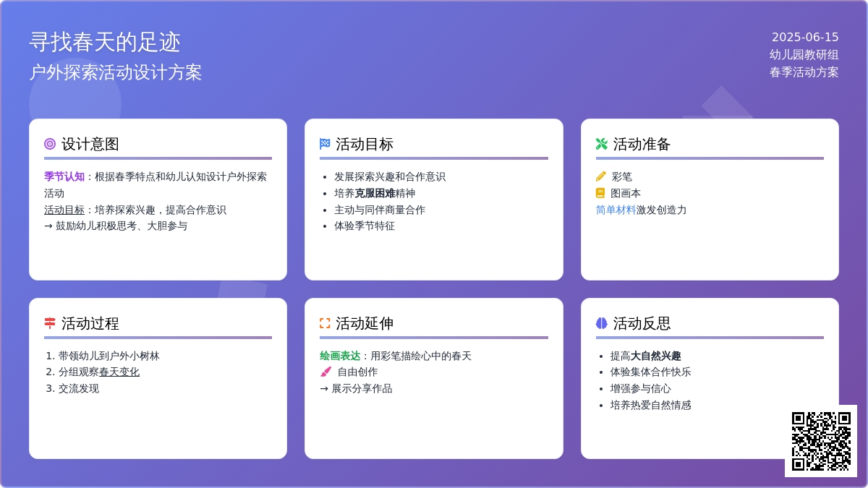868x488 pixels.
Task: Click the underlined 春天变化 text
Action: 119,372
